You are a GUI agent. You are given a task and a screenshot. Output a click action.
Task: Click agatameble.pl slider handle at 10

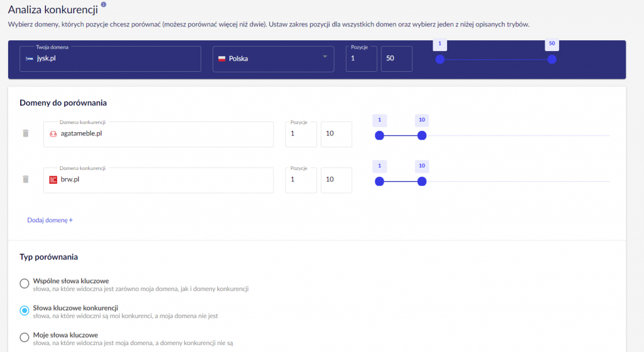coord(422,135)
